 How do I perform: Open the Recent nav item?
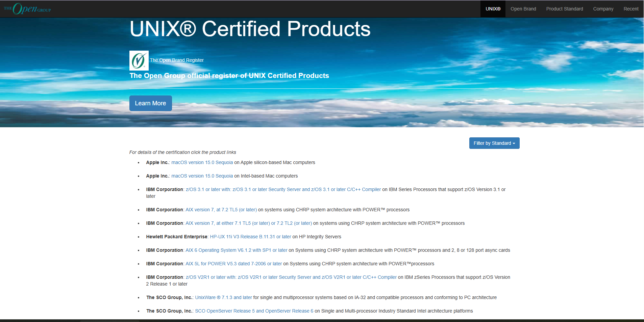click(631, 9)
